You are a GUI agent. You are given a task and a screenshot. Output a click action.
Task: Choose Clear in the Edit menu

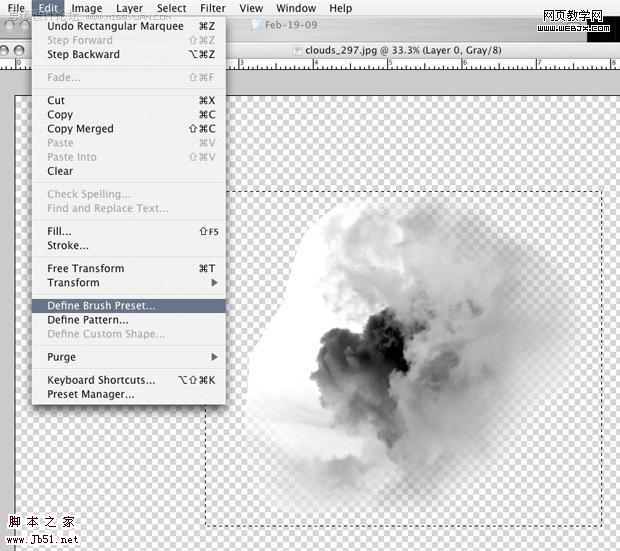click(x=129, y=171)
